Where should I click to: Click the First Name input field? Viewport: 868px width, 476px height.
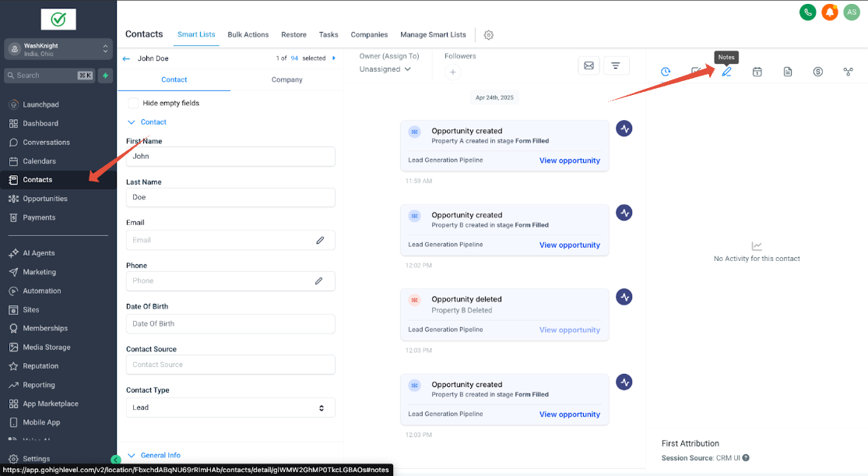pyautogui.click(x=230, y=157)
